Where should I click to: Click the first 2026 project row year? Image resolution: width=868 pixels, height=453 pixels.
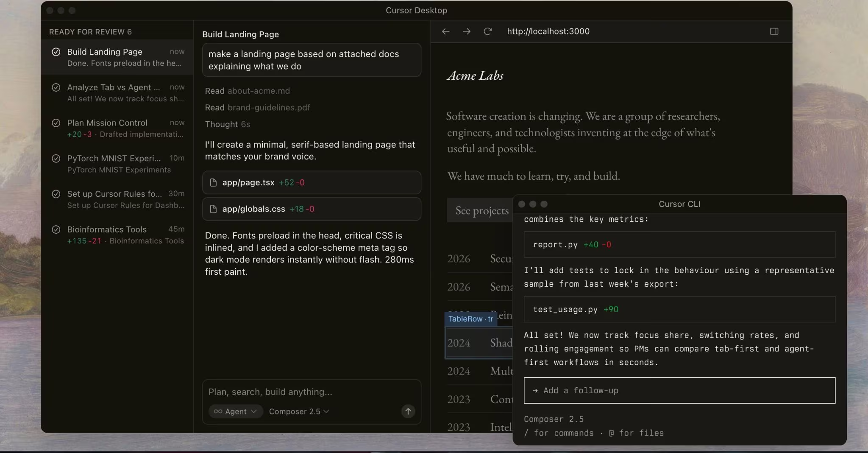click(459, 258)
